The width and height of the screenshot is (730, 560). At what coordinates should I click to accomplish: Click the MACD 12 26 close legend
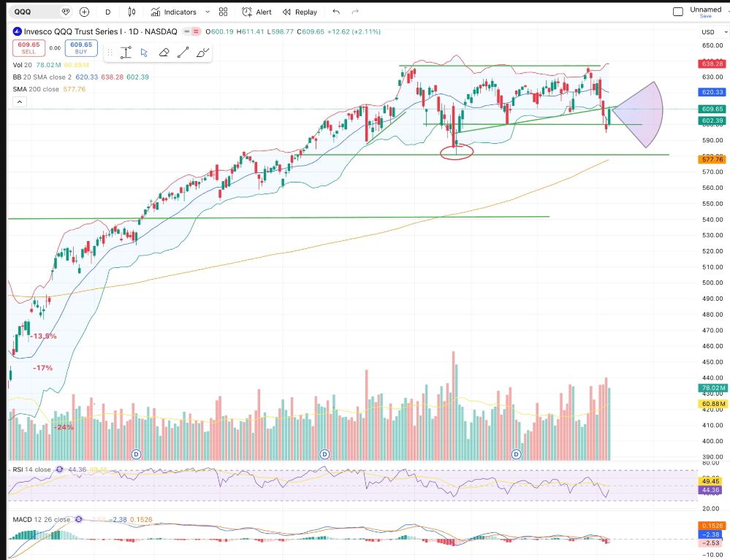click(x=42, y=520)
